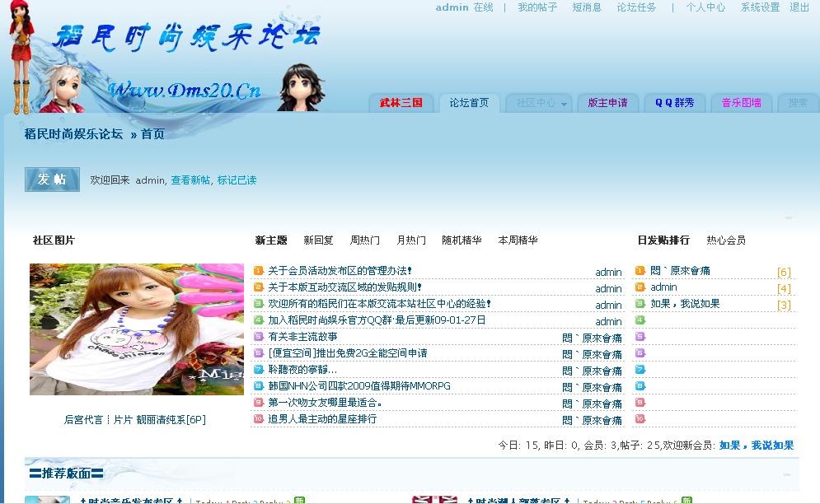Image resolution: width=820 pixels, height=504 pixels.
Task: Open thread 第一次吻女友哪里最适合。
Action: [x=326, y=403]
